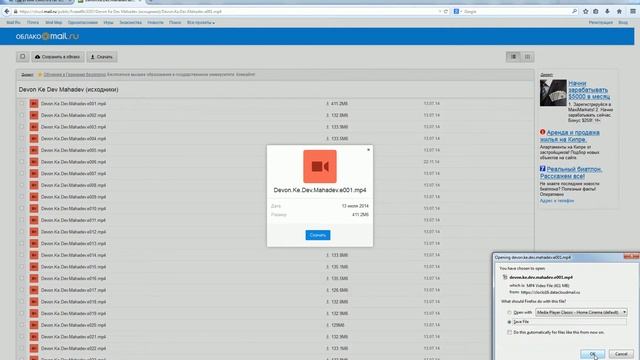This screenshot has height=360, width=640.
Task: Tick checkbox for Devon.Ke.Dev.Mahadev.e020.mp4
Action: pos(22,325)
